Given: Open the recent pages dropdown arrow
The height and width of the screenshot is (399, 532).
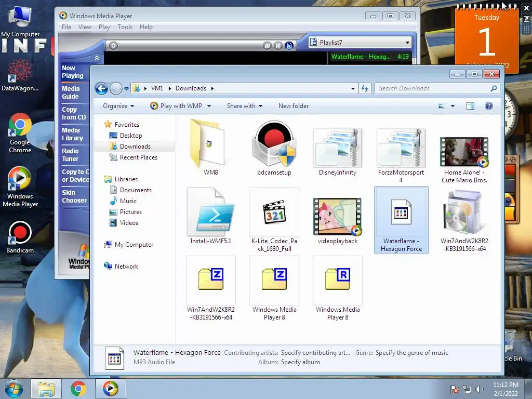Looking at the screenshot, I should click(x=126, y=88).
